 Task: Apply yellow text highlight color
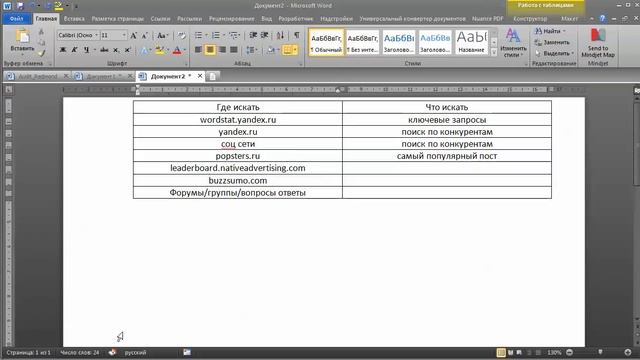[159, 50]
